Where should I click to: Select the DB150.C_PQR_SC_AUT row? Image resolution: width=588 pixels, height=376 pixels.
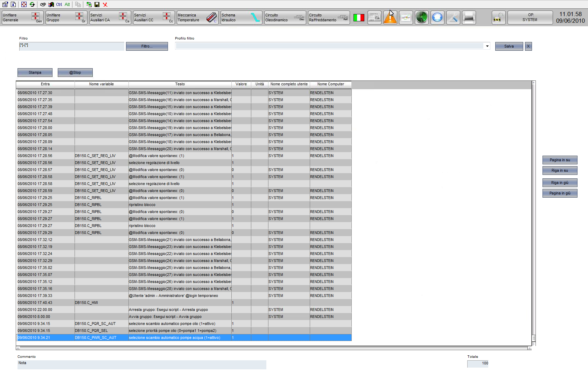pyautogui.click(x=184, y=324)
